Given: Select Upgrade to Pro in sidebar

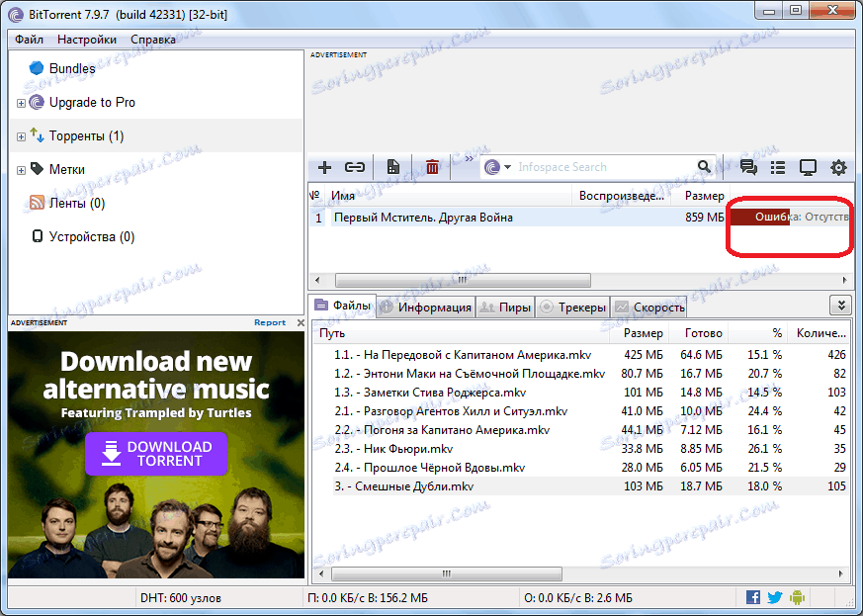Looking at the screenshot, I should click(92, 103).
